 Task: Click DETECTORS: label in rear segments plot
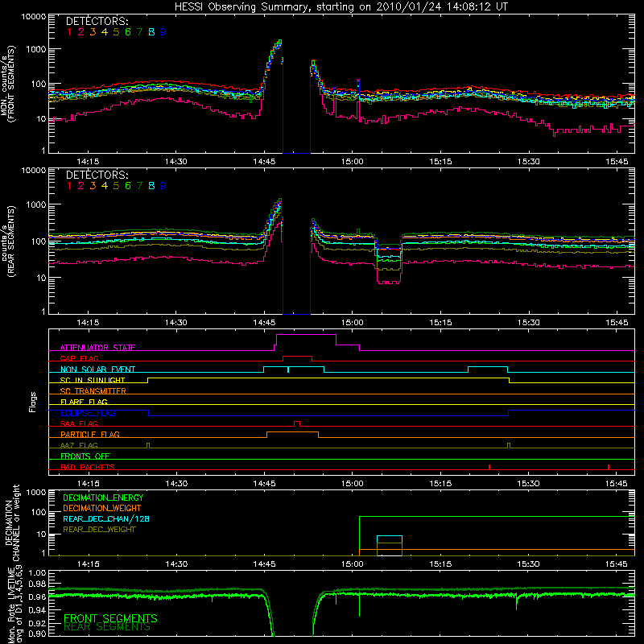(x=97, y=175)
